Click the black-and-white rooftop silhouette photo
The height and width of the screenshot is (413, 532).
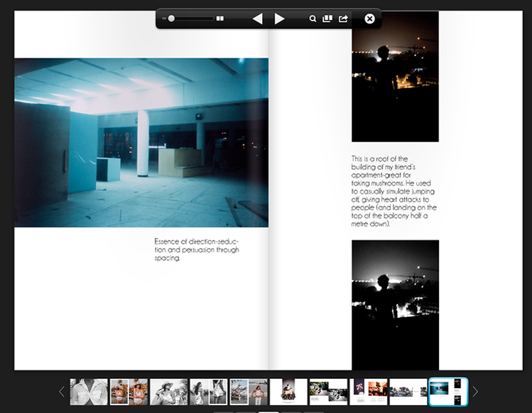[x=395, y=305]
